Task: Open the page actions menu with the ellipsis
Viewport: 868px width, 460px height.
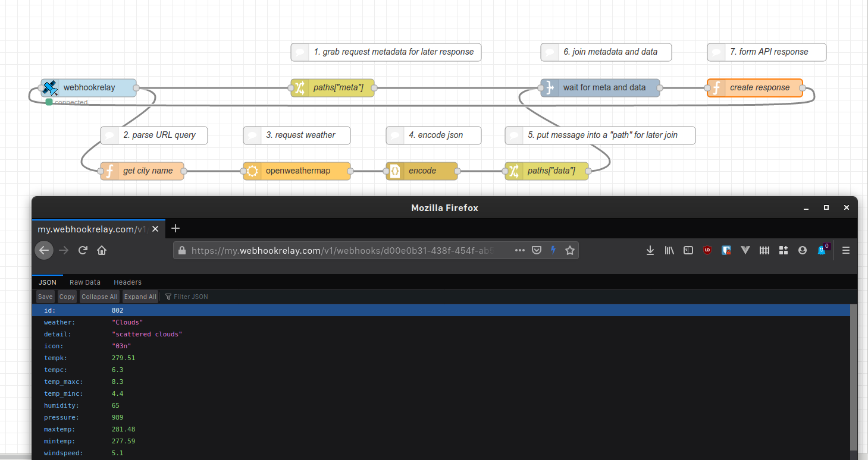Action: 519,250
